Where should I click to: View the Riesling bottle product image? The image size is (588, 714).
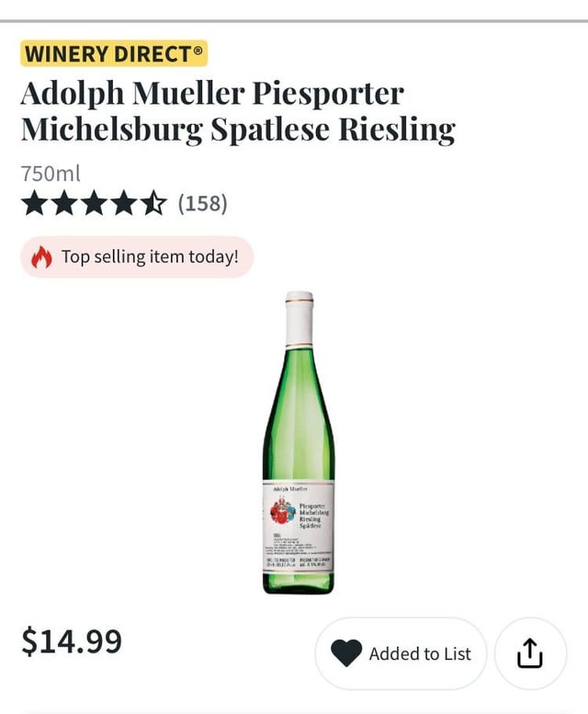[x=299, y=442]
